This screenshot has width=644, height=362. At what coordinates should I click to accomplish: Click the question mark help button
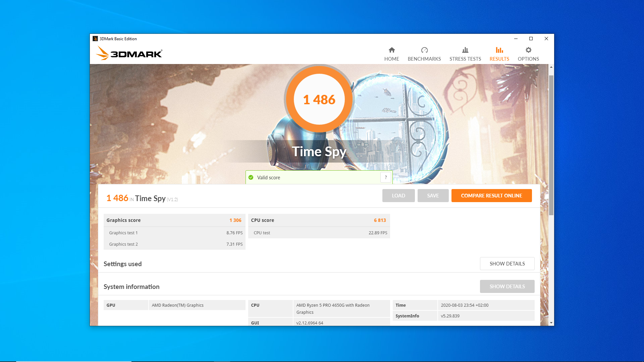click(386, 177)
